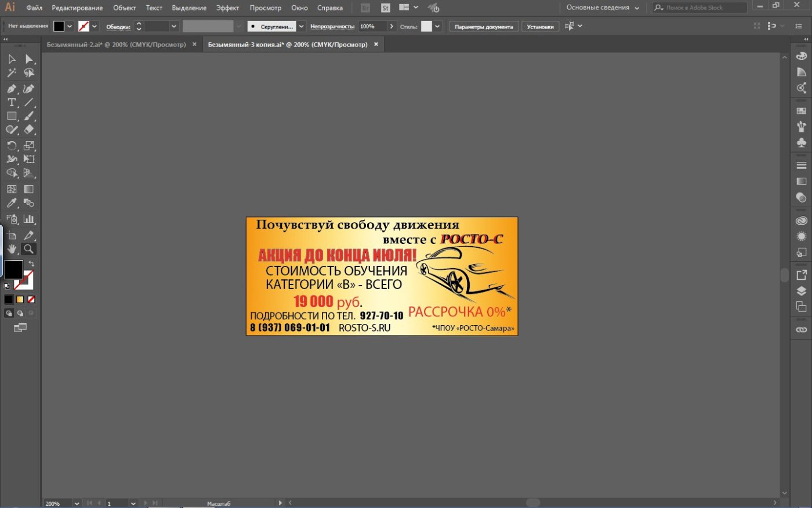Select the Direct Selection tool
Image resolution: width=812 pixels, height=508 pixels.
[x=29, y=59]
